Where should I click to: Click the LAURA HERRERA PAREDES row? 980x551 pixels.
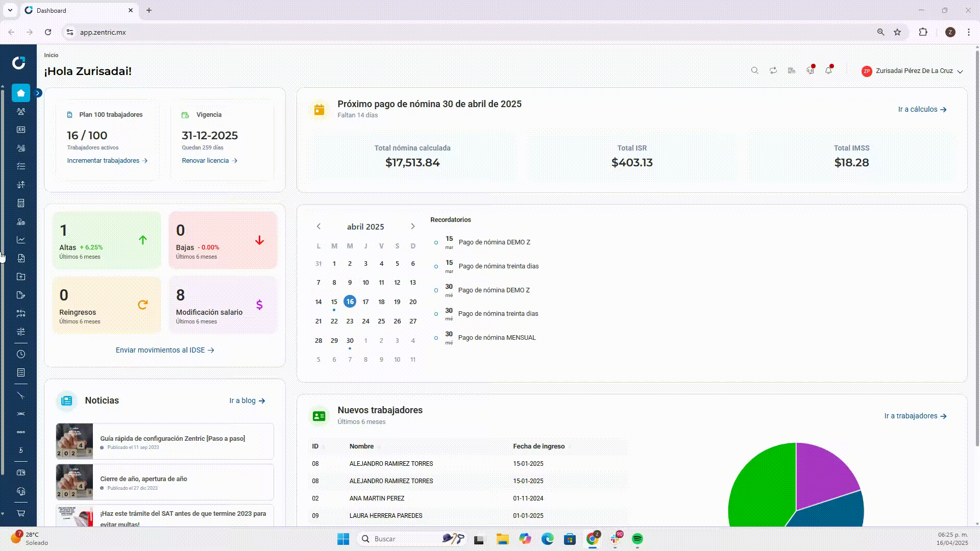tap(469, 516)
